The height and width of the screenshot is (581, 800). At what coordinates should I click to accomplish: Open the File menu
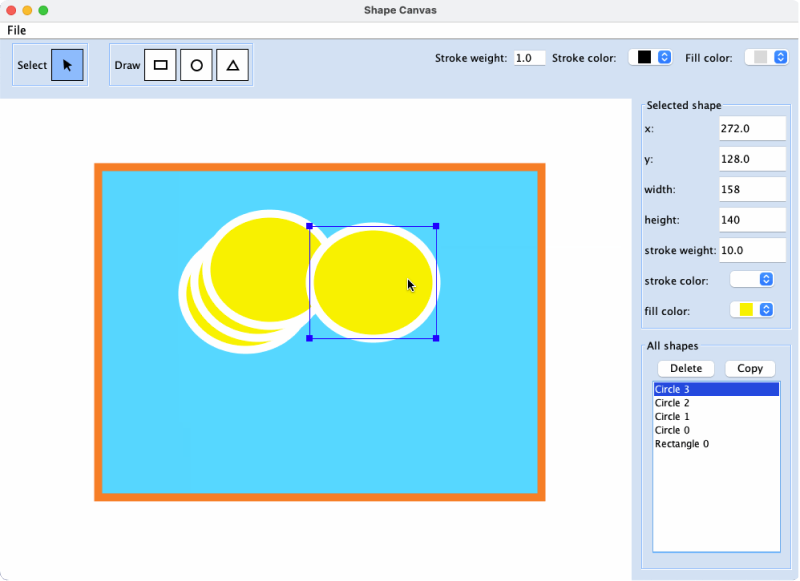click(16, 30)
